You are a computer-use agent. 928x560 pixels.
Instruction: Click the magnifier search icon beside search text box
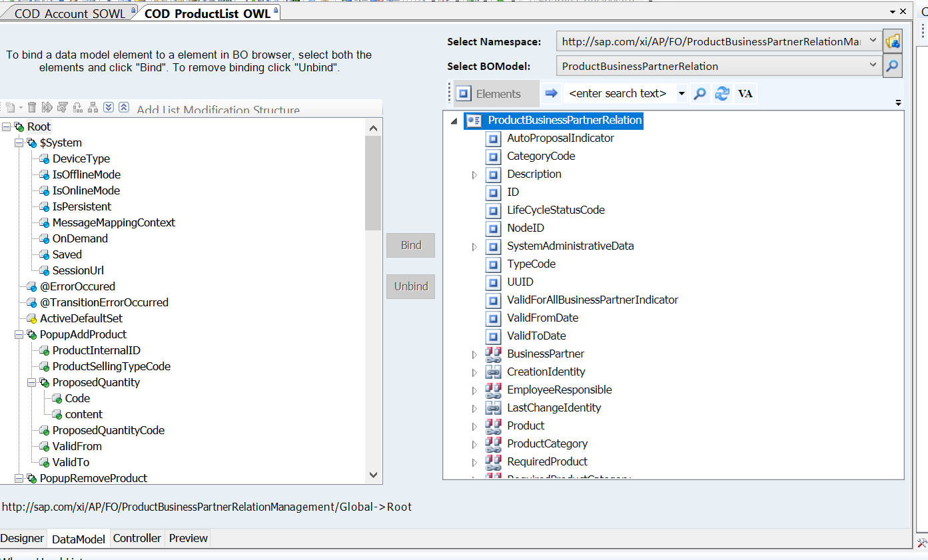(x=699, y=94)
